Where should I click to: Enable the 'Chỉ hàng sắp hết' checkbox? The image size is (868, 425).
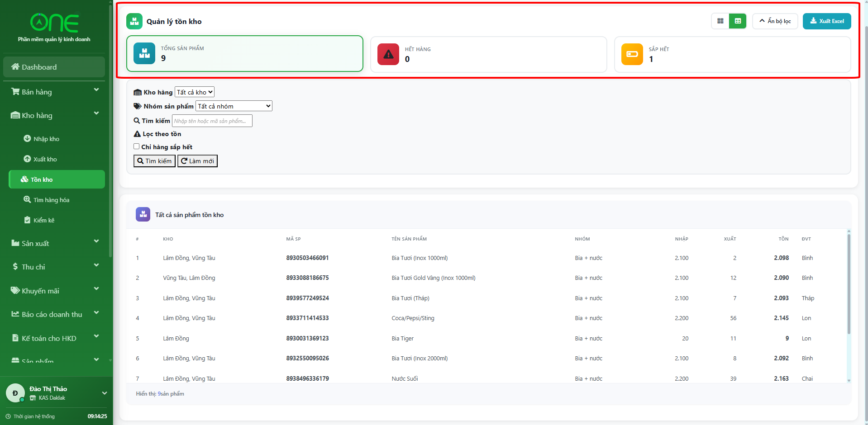click(x=136, y=146)
